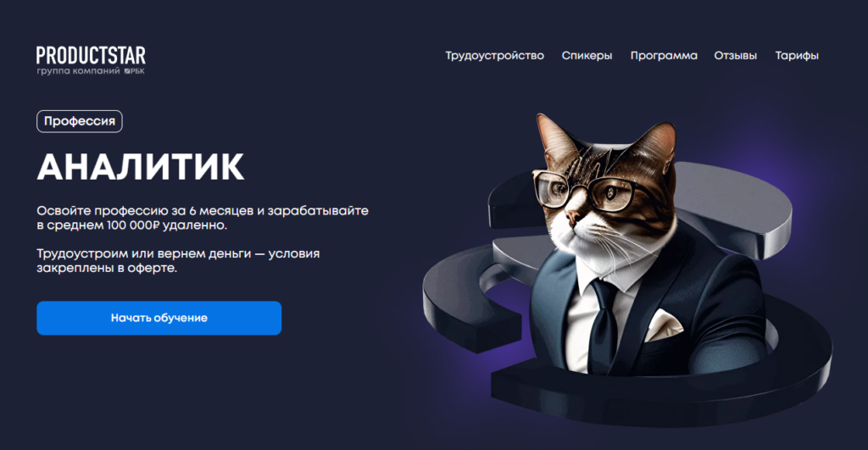Click the paragraph starting with 'Освойте профессию'

click(203, 218)
